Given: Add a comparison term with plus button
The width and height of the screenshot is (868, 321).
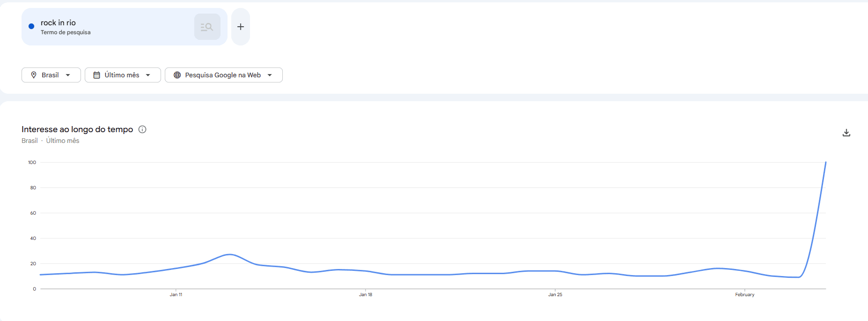Looking at the screenshot, I should [x=241, y=27].
